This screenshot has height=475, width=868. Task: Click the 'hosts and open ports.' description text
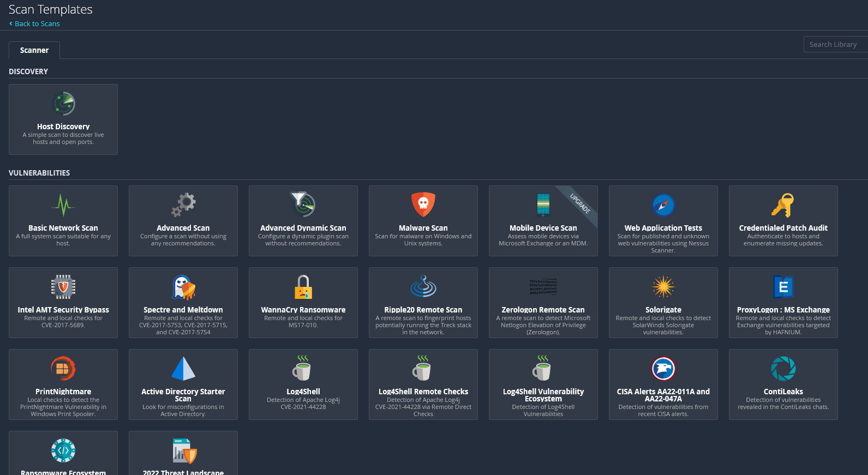[63, 142]
